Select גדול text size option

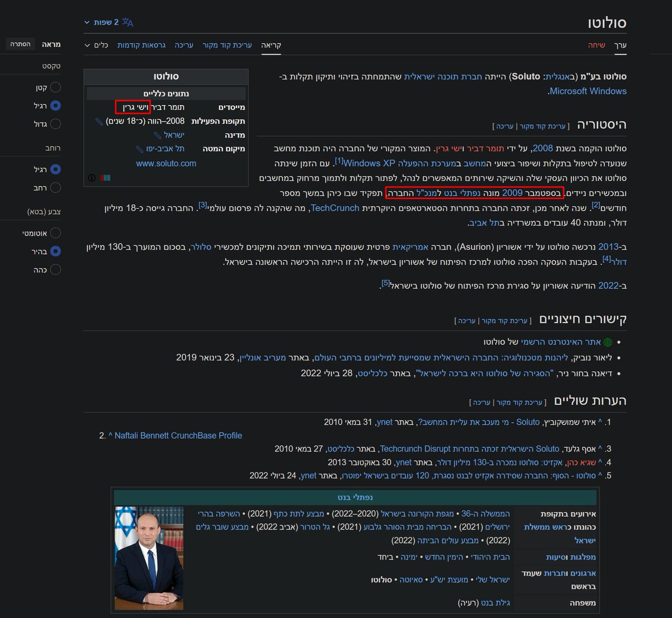pyautogui.click(x=55, y=124)
